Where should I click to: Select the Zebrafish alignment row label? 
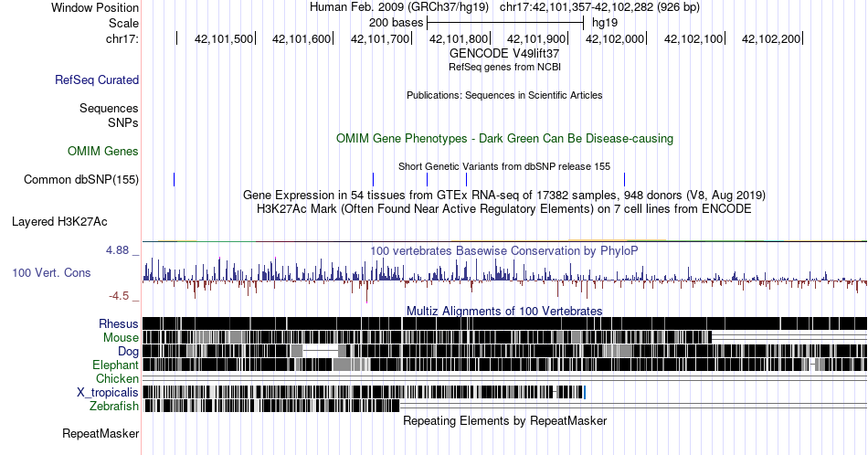114,406
